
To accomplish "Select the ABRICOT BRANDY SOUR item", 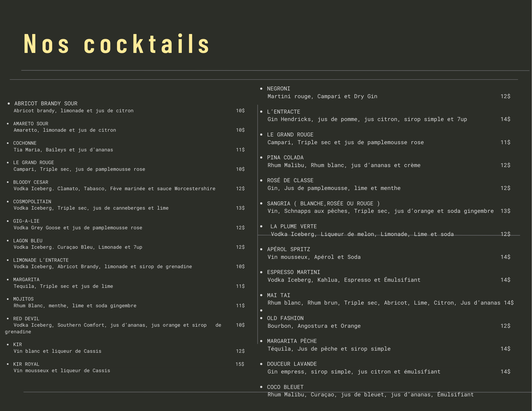I will [46, 103].
